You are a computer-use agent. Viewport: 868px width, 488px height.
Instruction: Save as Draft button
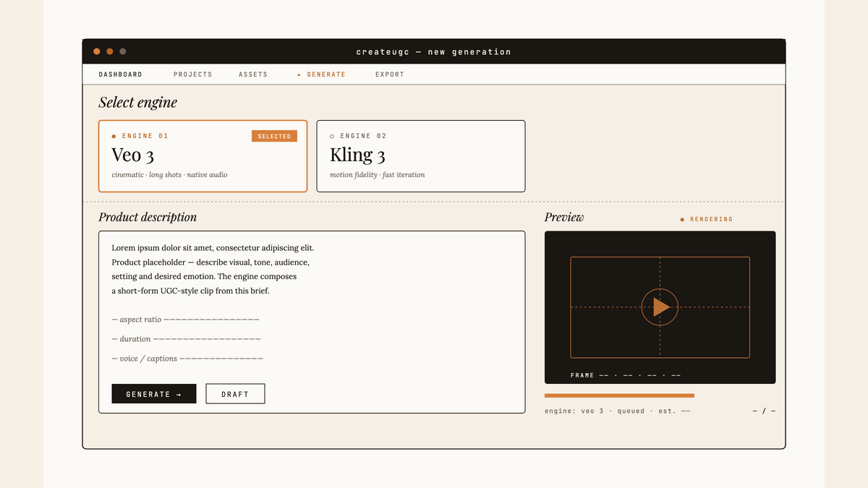tap(235, 394)
